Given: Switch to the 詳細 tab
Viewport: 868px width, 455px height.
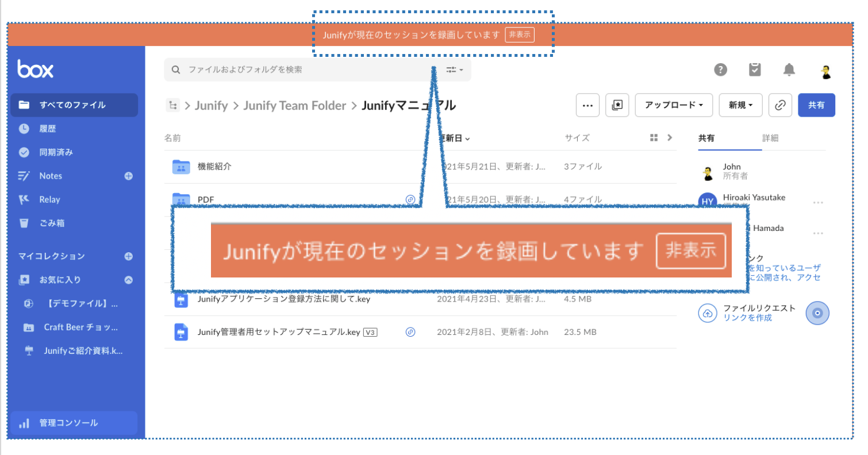Looking at the screenshot, I should pos(770,138).
